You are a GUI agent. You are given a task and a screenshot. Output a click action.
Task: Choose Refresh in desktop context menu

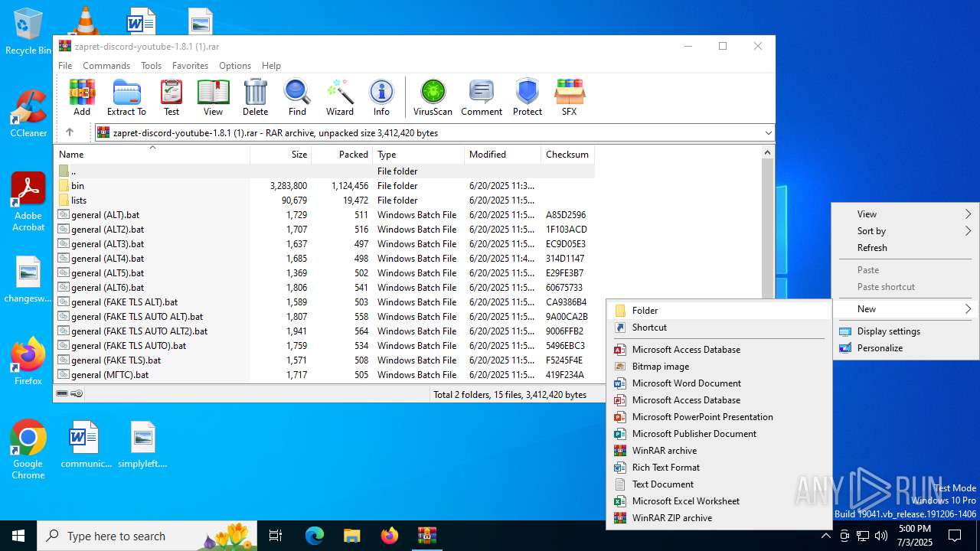[906, 248]
